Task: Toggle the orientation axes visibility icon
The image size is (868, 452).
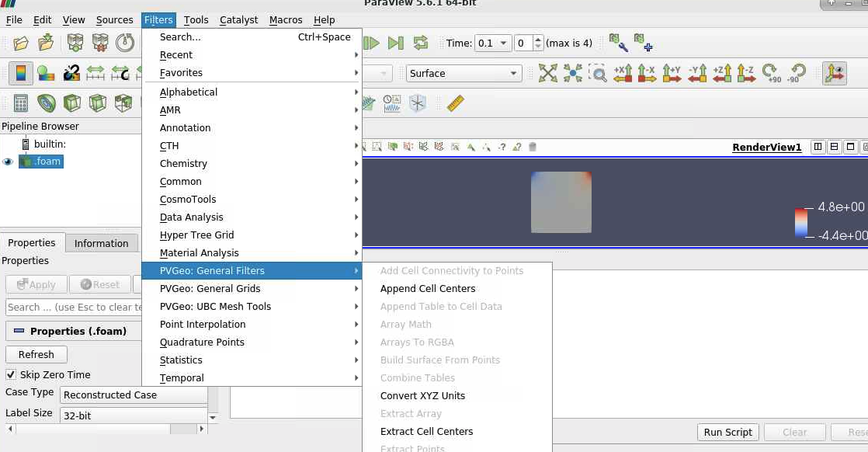Action: click(x=835, y=73)
